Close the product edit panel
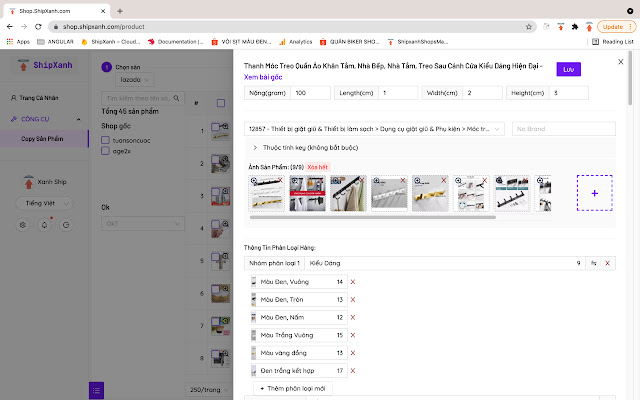The width and height of the screenshot is (640, 400). [x=620, y=62]
